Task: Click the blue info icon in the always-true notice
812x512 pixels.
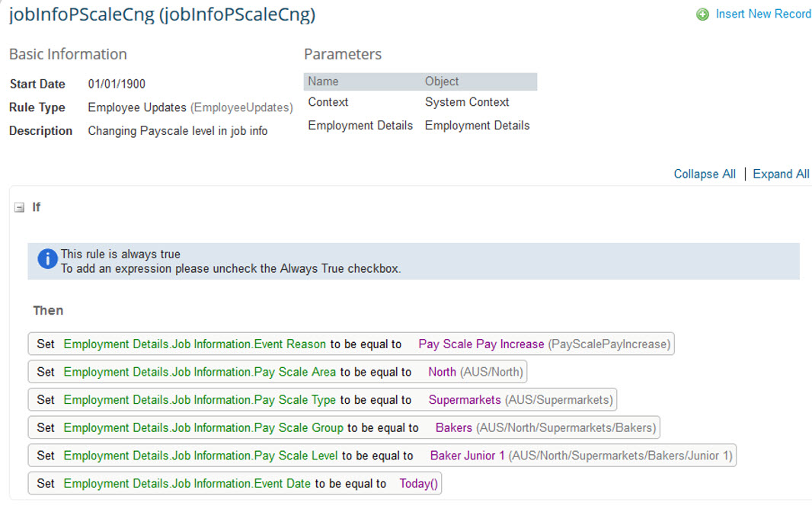Action: (47, 258)
